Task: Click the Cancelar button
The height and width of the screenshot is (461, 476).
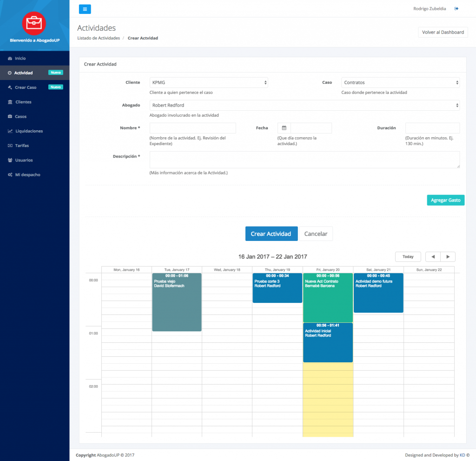Action: 316,234
